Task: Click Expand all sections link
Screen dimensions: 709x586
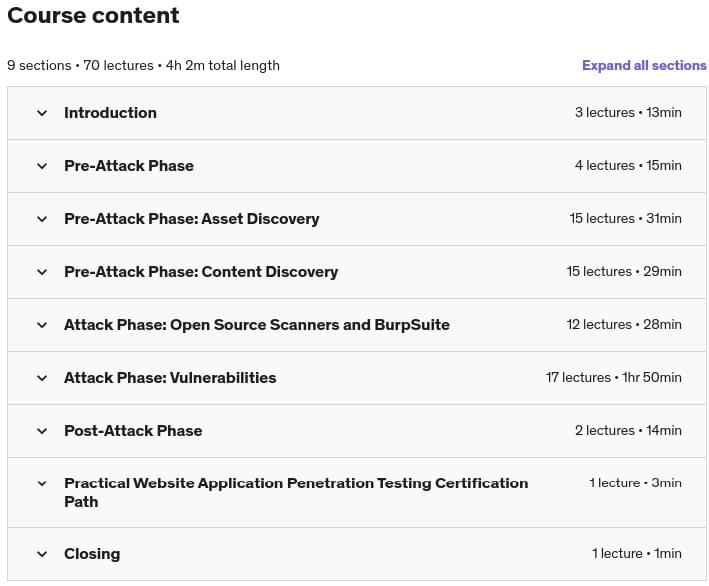Action: [x=644, y=66]
